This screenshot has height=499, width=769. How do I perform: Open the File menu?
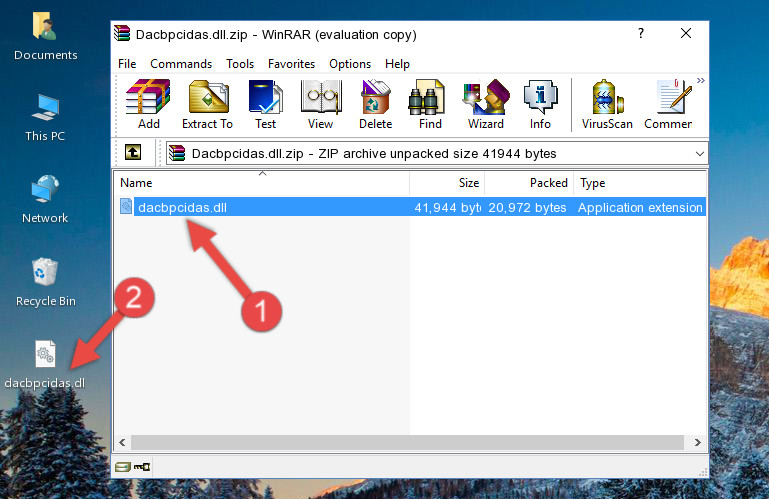tap(127, 64)
